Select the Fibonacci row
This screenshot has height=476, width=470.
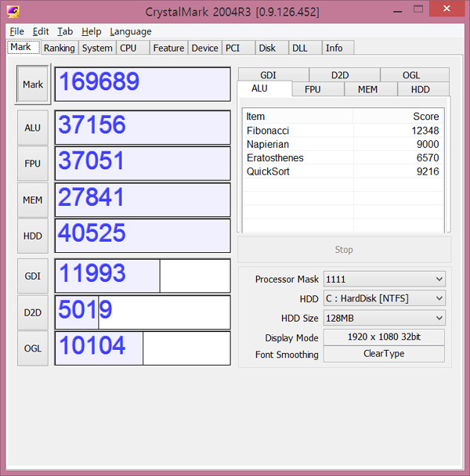pyautogui.click(x=343, y=131)
